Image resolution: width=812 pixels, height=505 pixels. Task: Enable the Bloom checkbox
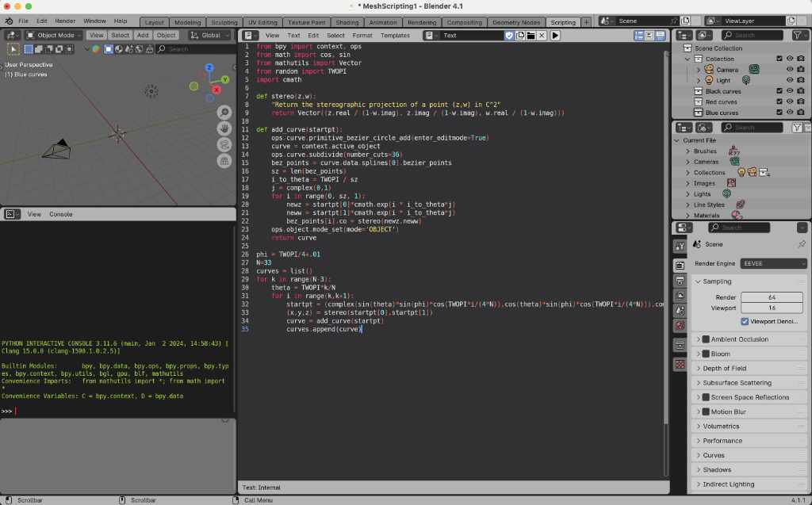click(705, 354)
